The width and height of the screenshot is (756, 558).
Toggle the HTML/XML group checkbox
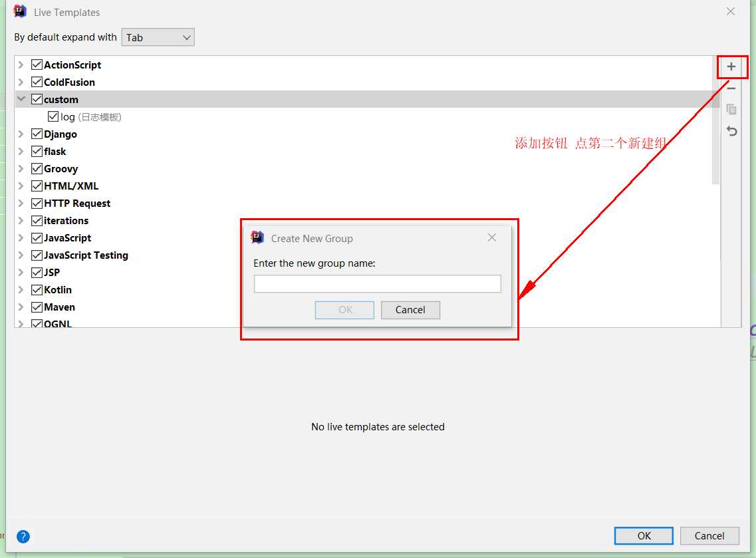coord(37,186)
